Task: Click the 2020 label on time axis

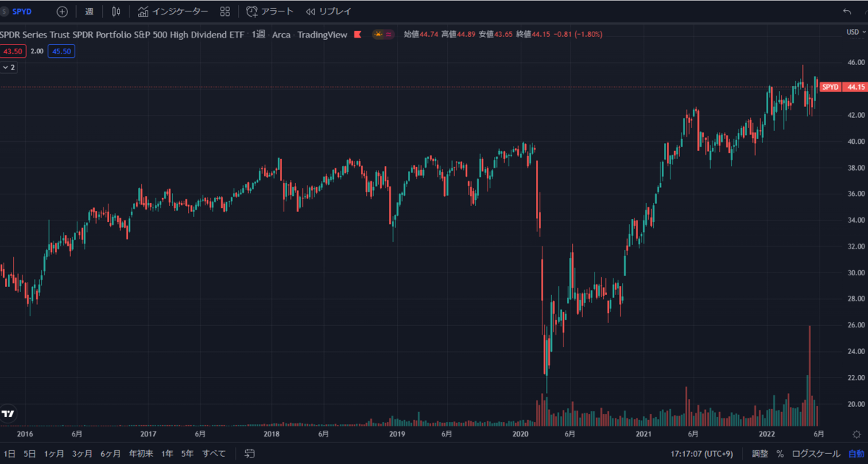Action: coord(521,434)
